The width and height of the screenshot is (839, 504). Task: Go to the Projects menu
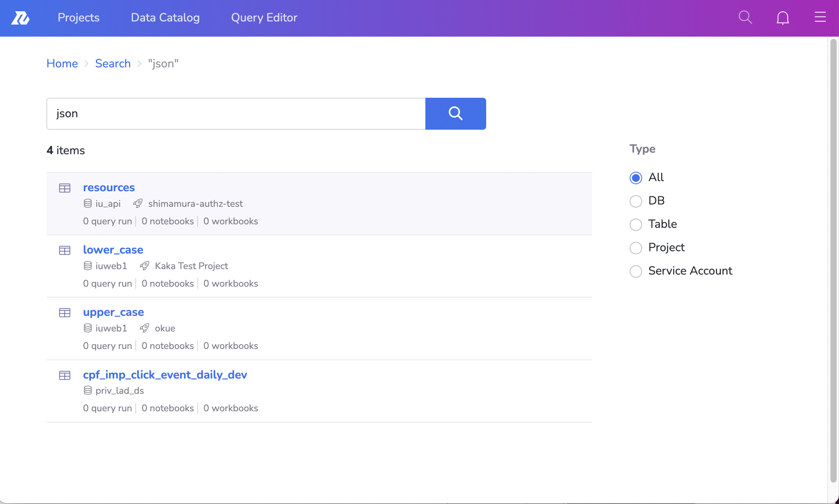pyautogui.click(x=78, y=18)
